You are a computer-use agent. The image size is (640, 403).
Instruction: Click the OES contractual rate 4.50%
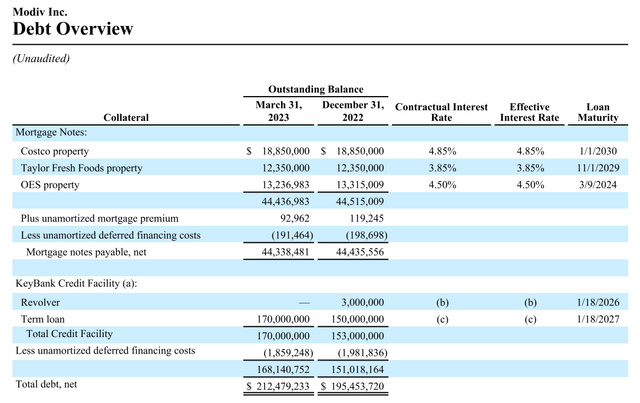click(x=442, y=185)
